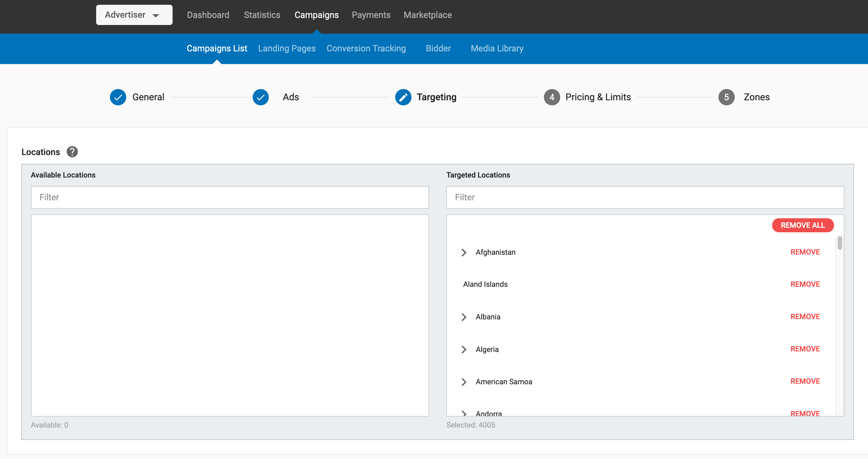
Task: Click the Targeted Locations list scrollbar
Action: click(x=840, y=243)
